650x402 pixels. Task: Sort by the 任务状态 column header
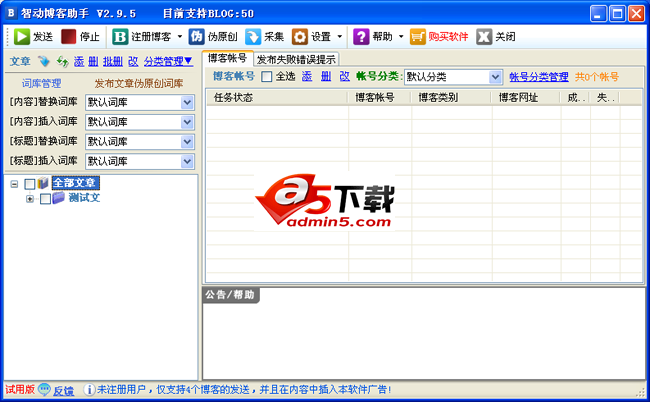(x=277, y=98)
